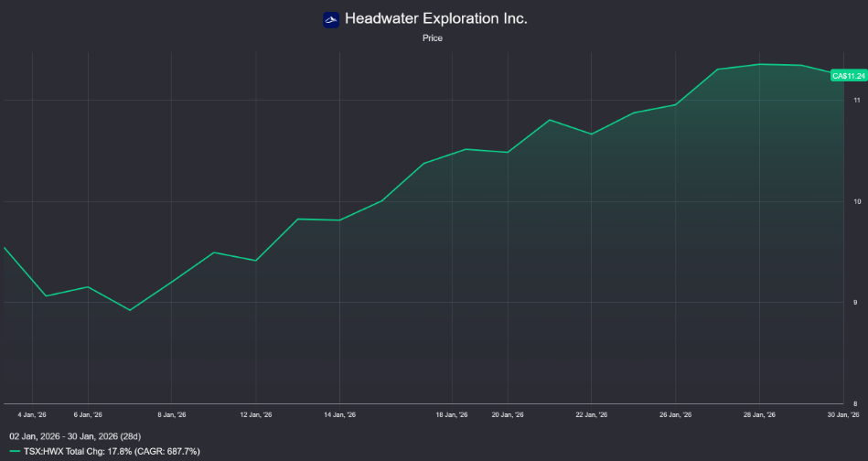Click the 22 Jan, '26 axis label
The height and width of the screenshot is (461, 868).
coord(591,414)
